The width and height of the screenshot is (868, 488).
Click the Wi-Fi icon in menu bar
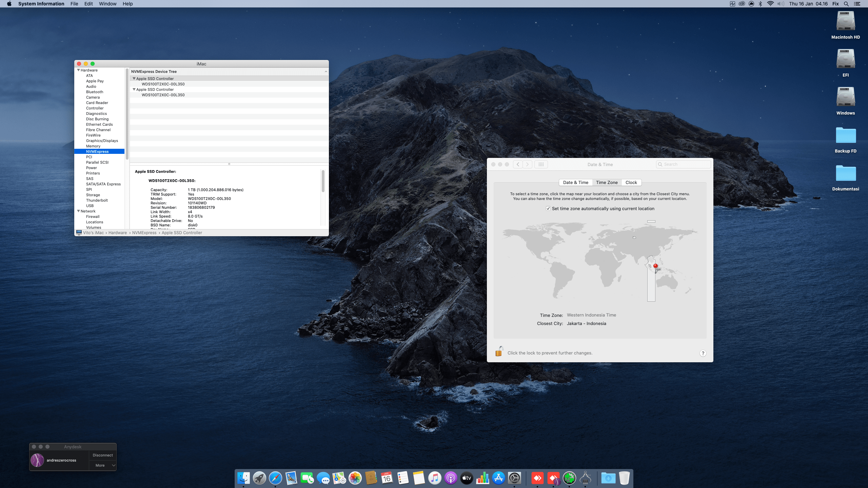770,4
